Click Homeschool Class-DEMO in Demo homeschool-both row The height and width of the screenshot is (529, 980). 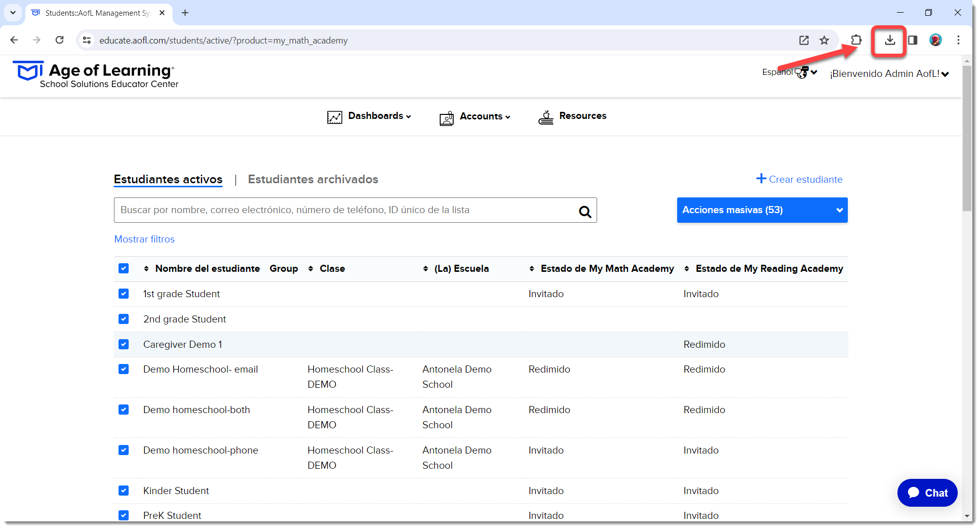coord(350,417)
